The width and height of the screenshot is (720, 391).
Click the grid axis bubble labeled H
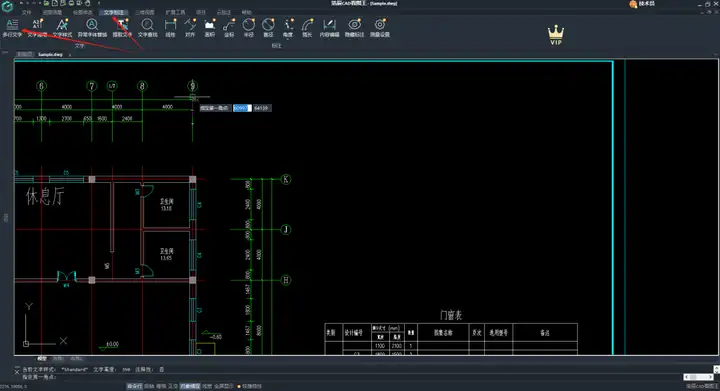click(286, 280)
